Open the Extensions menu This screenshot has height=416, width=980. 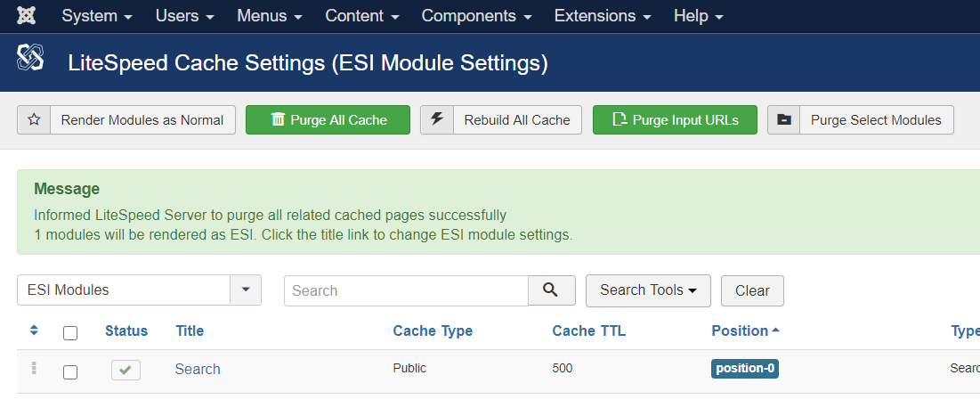click(603, 16)
